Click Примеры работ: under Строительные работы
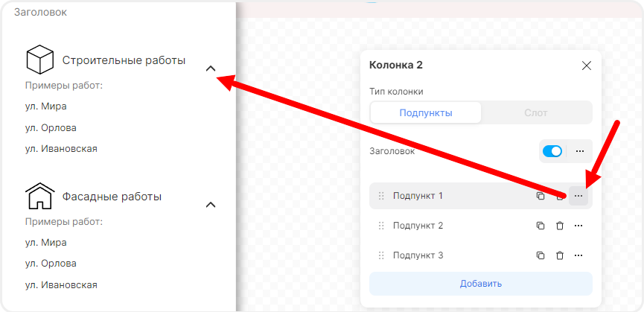Viewport: 644px width, 312px height. (63, 86)
